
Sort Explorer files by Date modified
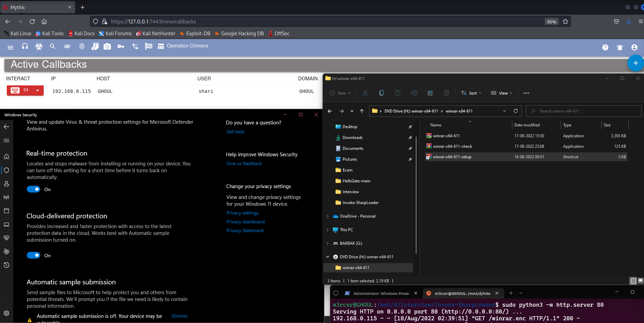(x=527, y=125)
